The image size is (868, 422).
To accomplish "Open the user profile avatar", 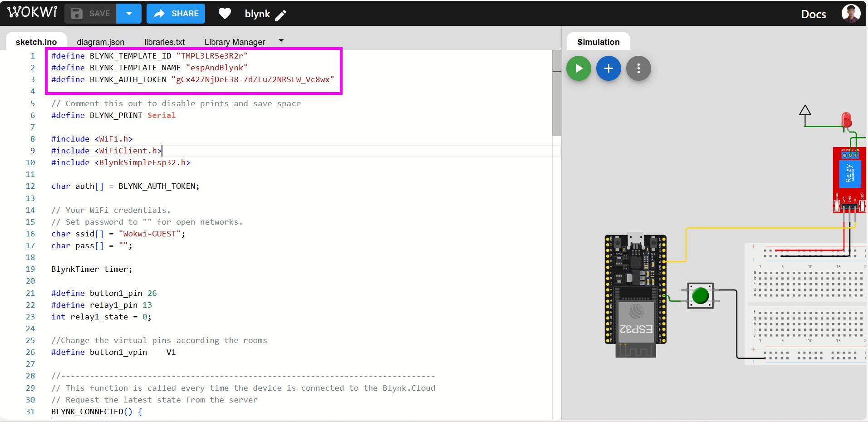I will pos(851,13).
